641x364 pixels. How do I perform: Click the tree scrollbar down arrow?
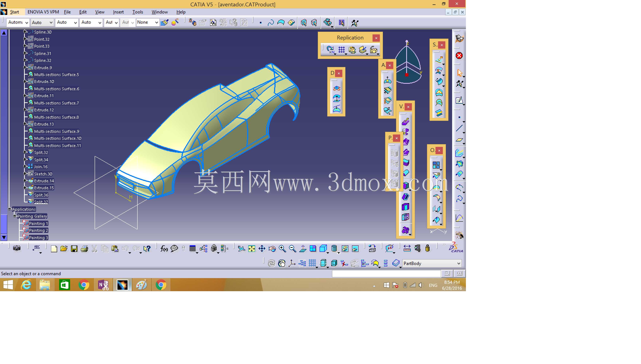[x=4, y=237]
